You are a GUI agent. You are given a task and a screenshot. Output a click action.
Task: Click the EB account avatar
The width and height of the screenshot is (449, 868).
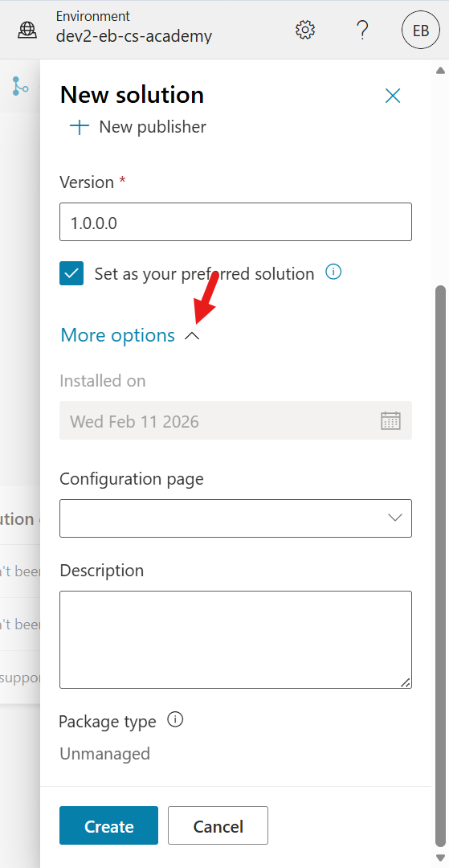pyautogui.click(x=420, y=31)
